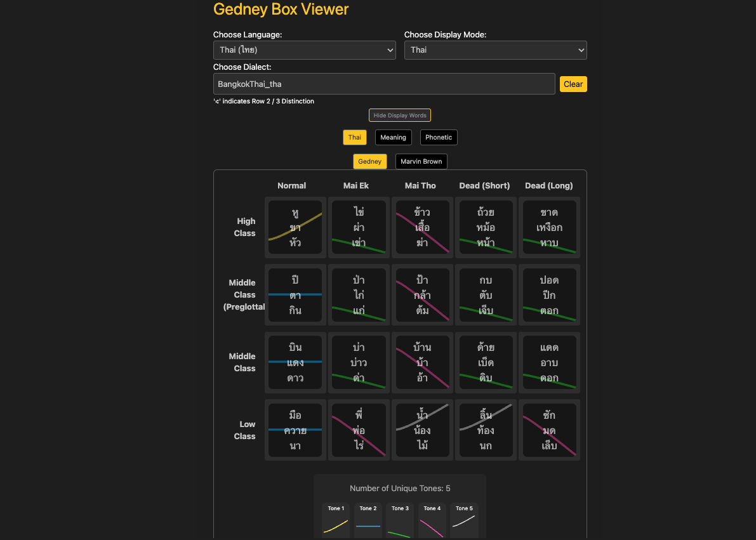Click the Tone 4 legend thumbnail
This screenshot has width=756, height=540.
click(432, 520)
